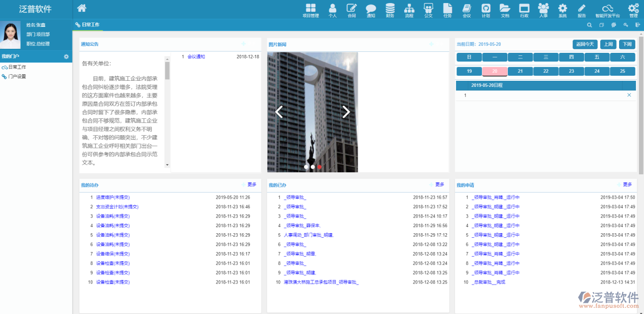The image size is (644, 314).
Task: Expand 我的待办 list via 更多
Action: [x=252, y=184]
